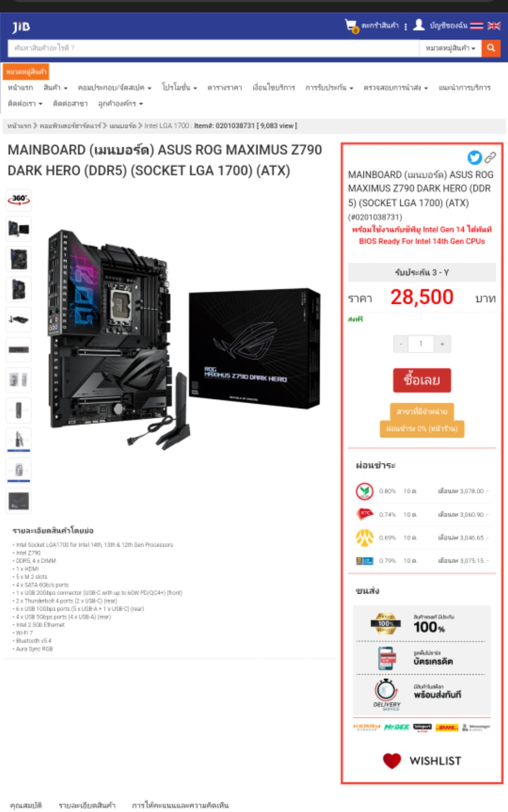Expand the category dropdown in search bar
Image resolution: width=508 pixels, height=812 pixels.
(x=450, y=48)
